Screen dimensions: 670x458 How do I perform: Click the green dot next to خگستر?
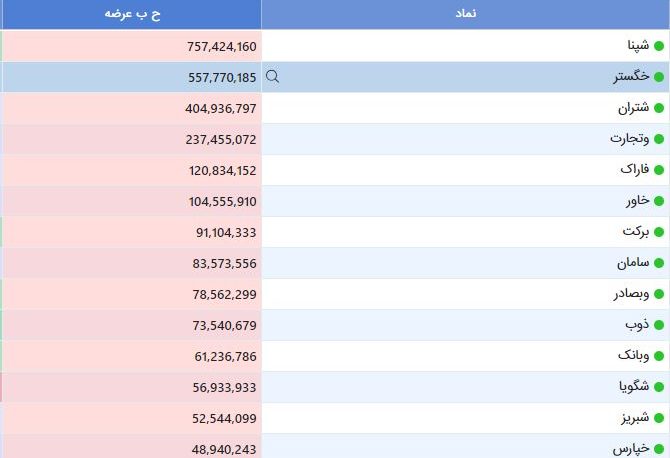pyautogui.click(x=659, y=77)
